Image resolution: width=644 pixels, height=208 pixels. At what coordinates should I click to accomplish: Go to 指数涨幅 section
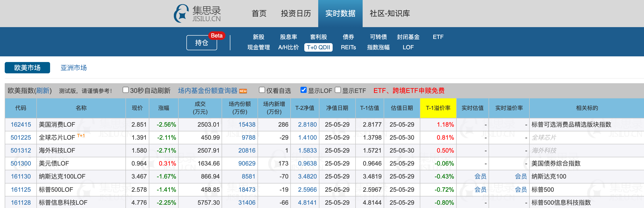click(378, 47)
